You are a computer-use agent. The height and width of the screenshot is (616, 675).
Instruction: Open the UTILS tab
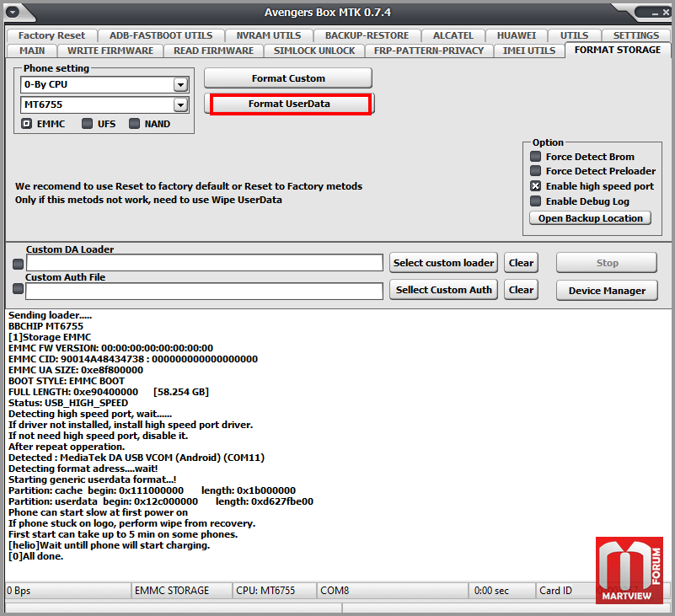pos(574,35)
